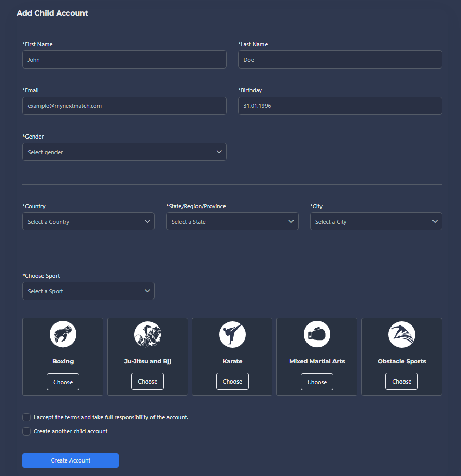Image resolution: width=461 pixels, height=476 pixels.
Task: Click the Boxing glove icon
Action: (63, 334)
